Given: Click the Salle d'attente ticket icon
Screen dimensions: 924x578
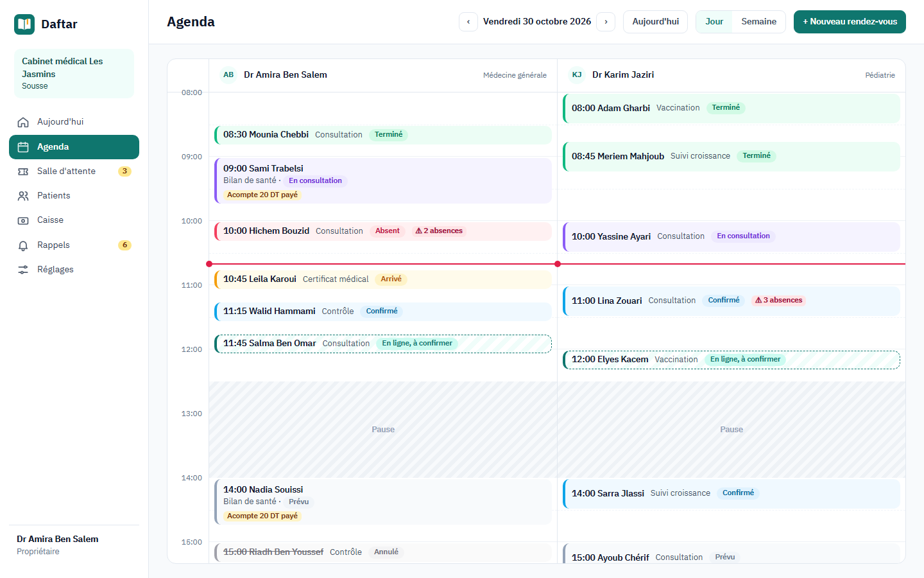Looking at the screenshot, I should (x=23, y=171).
